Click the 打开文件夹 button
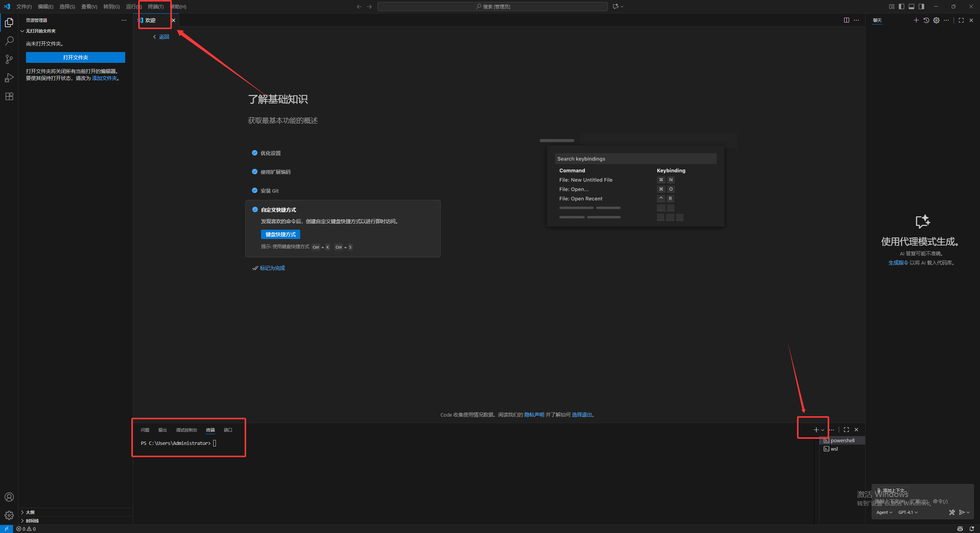This screenshot has height=533, width=980. coord(75,57)
